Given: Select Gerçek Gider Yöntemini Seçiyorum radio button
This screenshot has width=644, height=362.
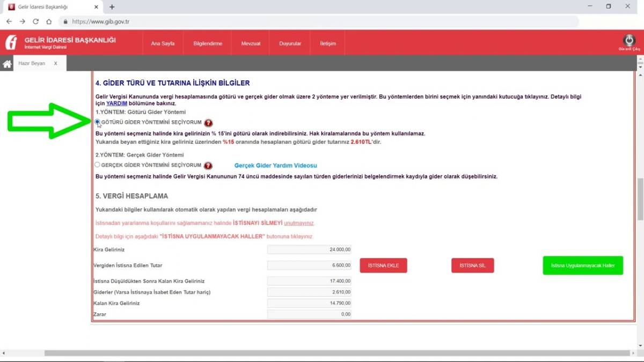Looking at the screenshot, I should pos(98,165).
